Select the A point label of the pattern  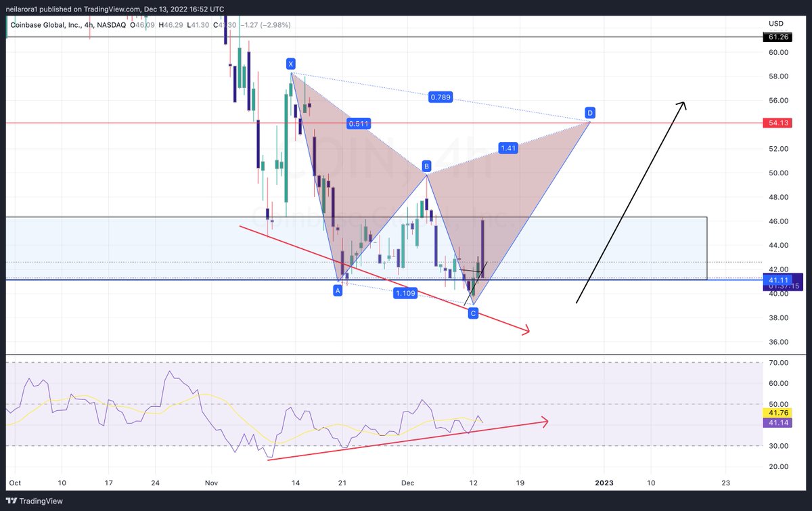point(337,290)
